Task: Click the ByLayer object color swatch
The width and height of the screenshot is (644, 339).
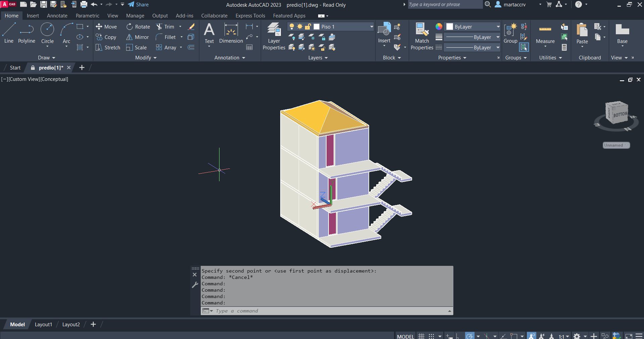Action: pyautogui.click(x=450, y=27)
